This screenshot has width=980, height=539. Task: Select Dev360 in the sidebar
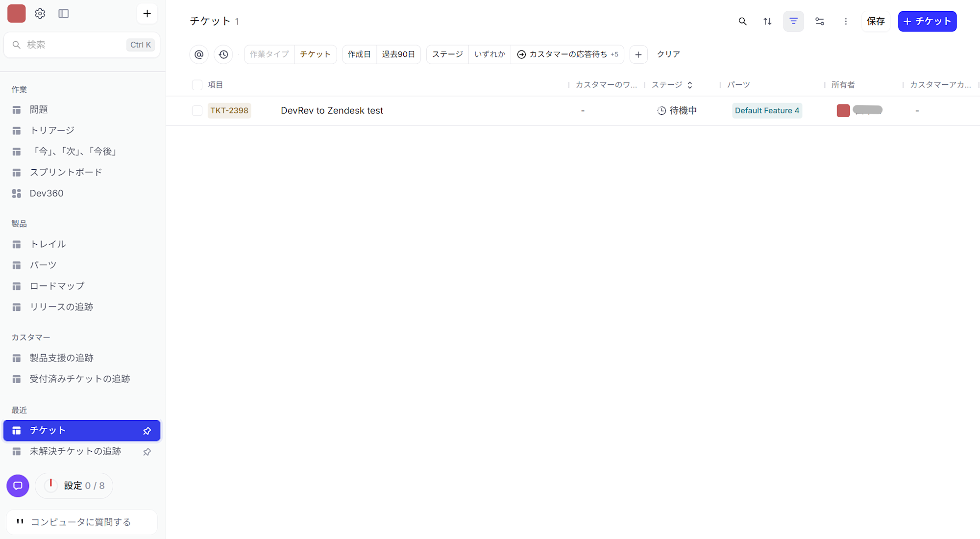[x=46, y=193]
